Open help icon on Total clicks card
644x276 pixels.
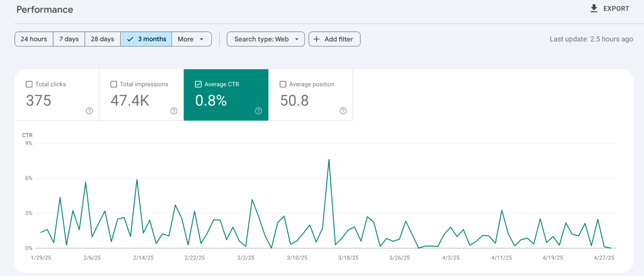(89, 111)
